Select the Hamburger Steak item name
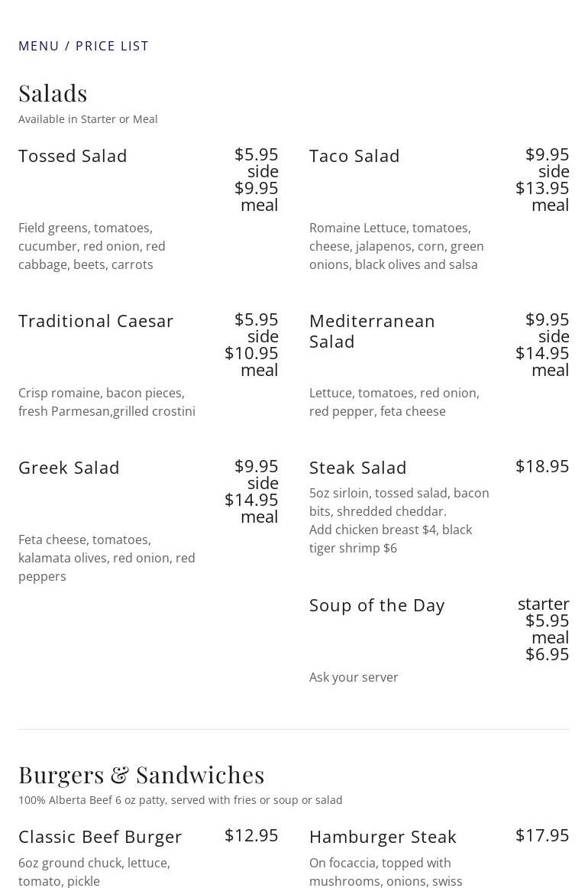This screenshot has width=588, height=888. (x=383, y=837)
